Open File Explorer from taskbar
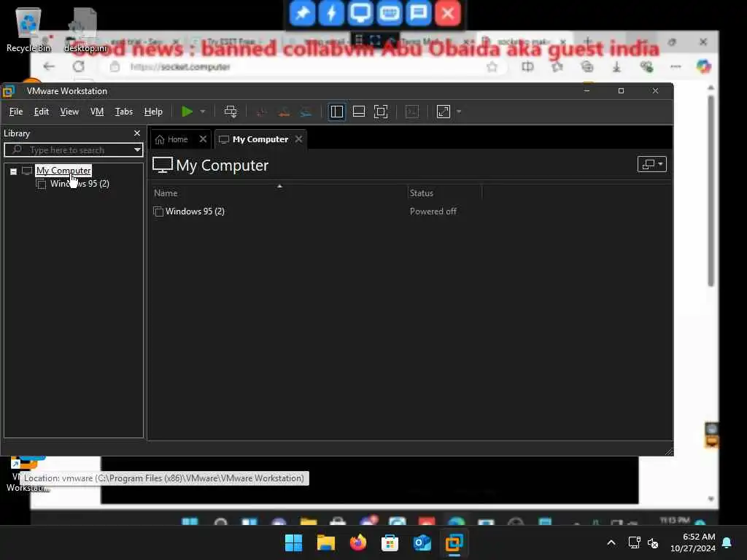Image resolution: width=747 pixels, height=560 pixels. [326, 542]
